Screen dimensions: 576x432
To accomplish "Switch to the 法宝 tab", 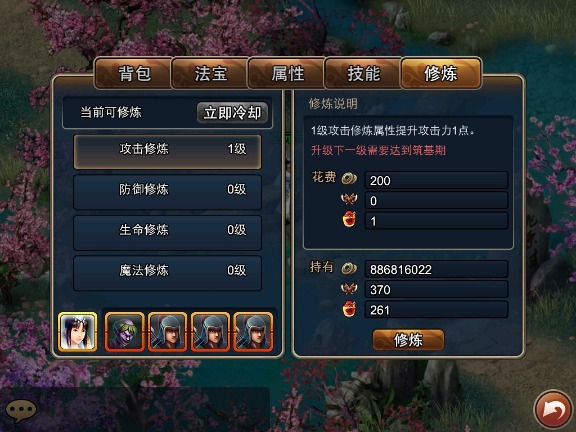I will click(210, 73).
